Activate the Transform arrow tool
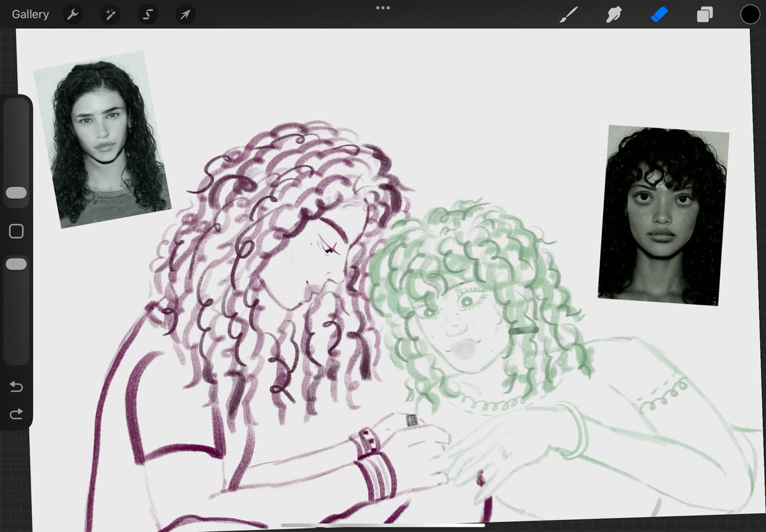 pyautogui.click(x=185, y=14)
